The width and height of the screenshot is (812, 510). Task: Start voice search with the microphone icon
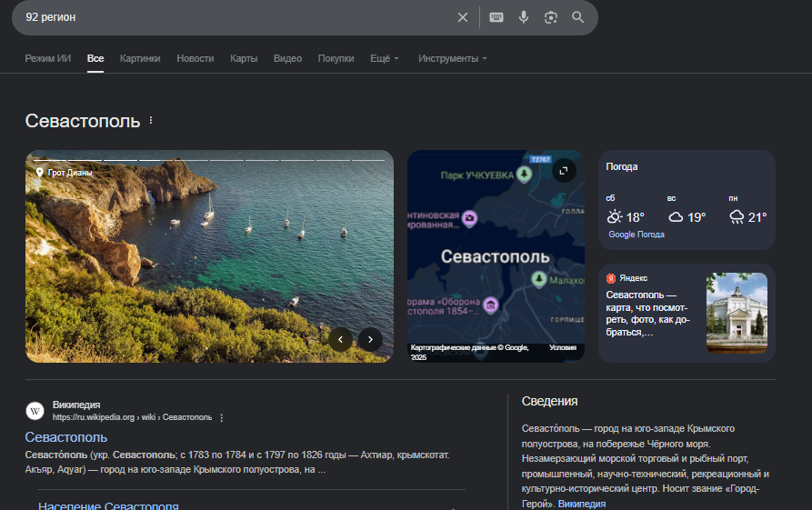coord(524,17)
